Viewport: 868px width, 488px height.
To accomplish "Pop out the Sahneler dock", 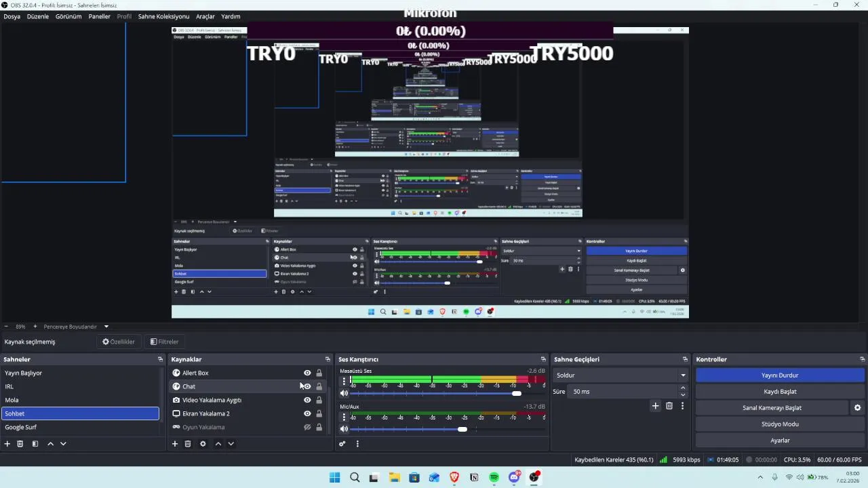I will coord(161,359).
